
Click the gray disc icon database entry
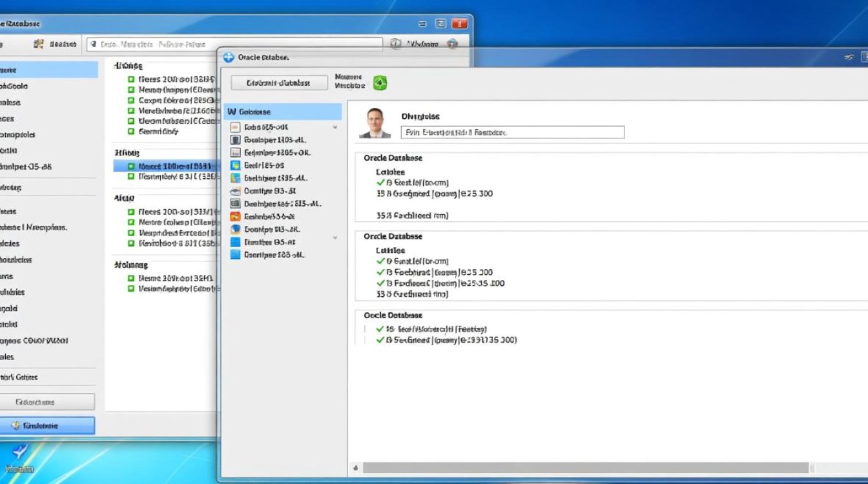[234, 190]
